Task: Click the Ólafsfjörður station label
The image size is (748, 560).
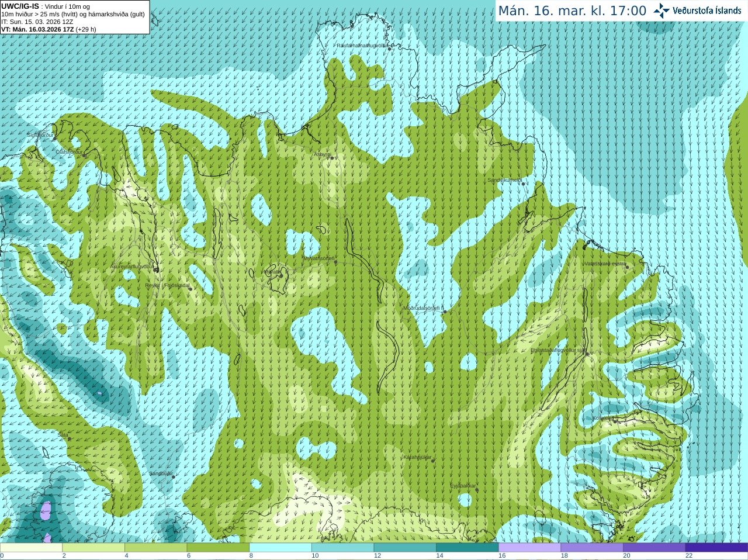Action: coord(69,152)
